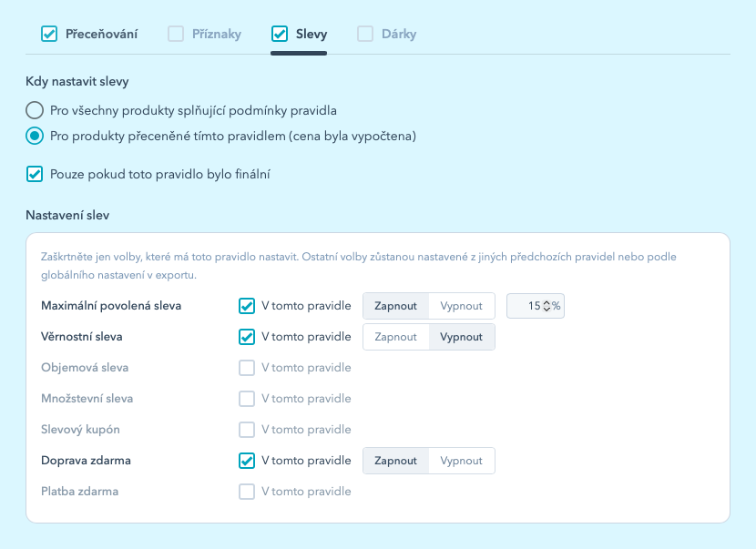The image size is (756, 549).
Task: Click Vypnout for Maximální povolená sleva
Action: [462, 306]
